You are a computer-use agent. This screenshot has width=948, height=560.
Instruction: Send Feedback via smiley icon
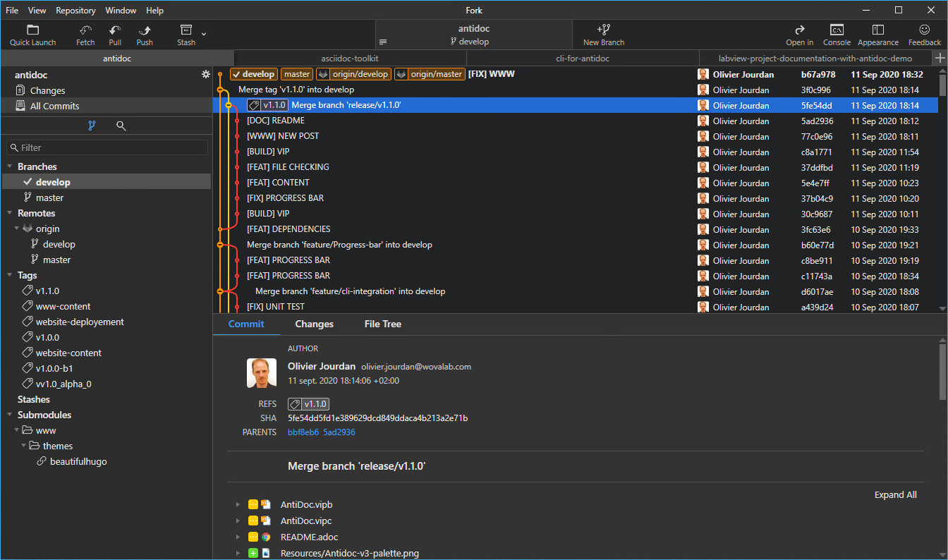pyautogui.click(x=925, y=35)
